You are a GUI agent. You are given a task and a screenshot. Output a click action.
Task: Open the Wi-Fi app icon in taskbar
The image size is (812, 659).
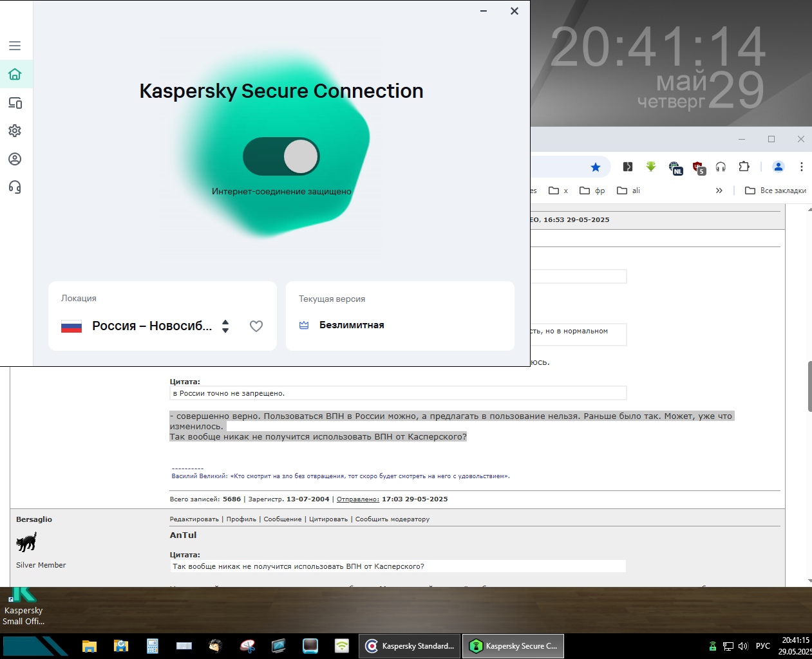tap(342, 646)
